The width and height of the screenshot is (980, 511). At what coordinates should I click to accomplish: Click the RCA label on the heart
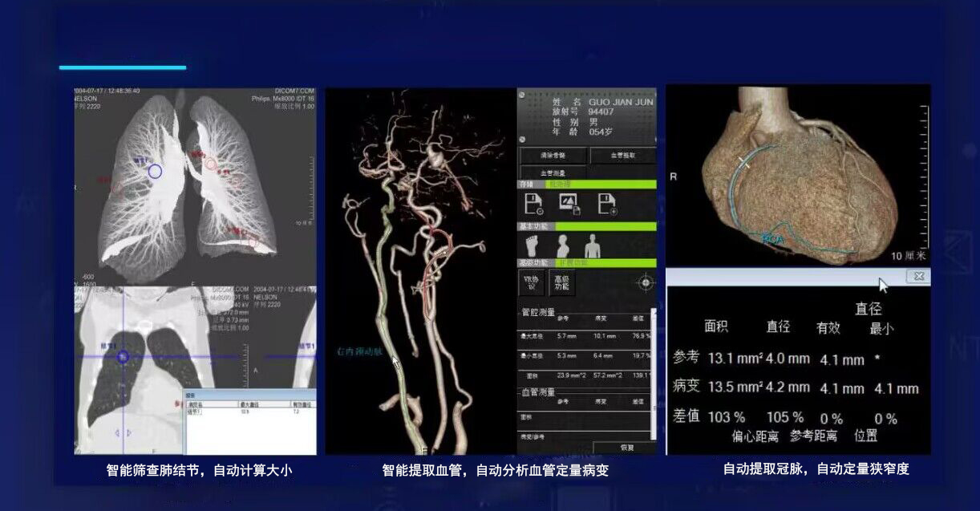tap(772, 238)
